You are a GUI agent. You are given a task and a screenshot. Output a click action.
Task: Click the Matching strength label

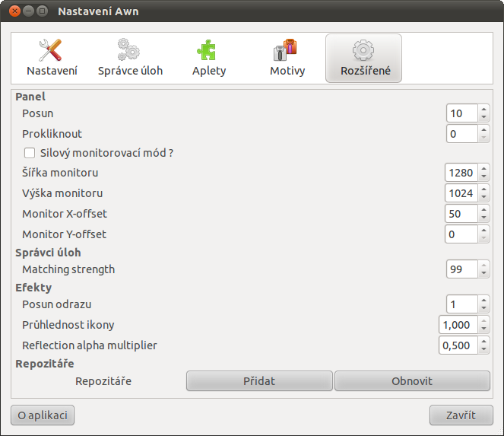(68, 269)
